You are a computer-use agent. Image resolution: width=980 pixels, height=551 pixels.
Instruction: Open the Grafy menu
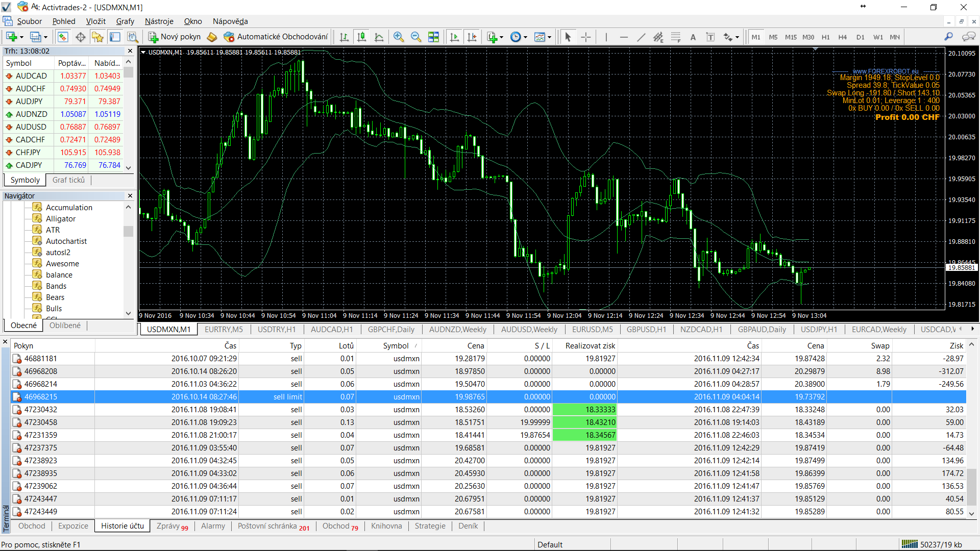click(125, 21)
